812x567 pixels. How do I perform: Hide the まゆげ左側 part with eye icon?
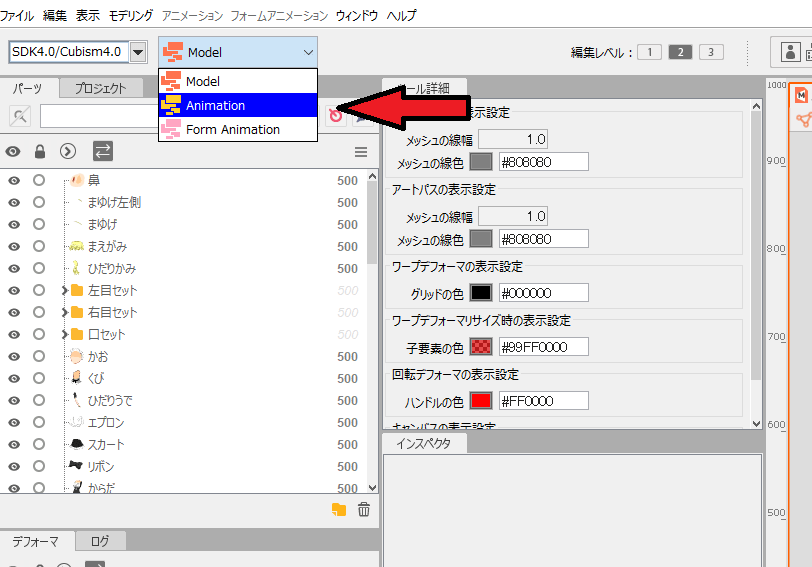(x=14, y=202)
